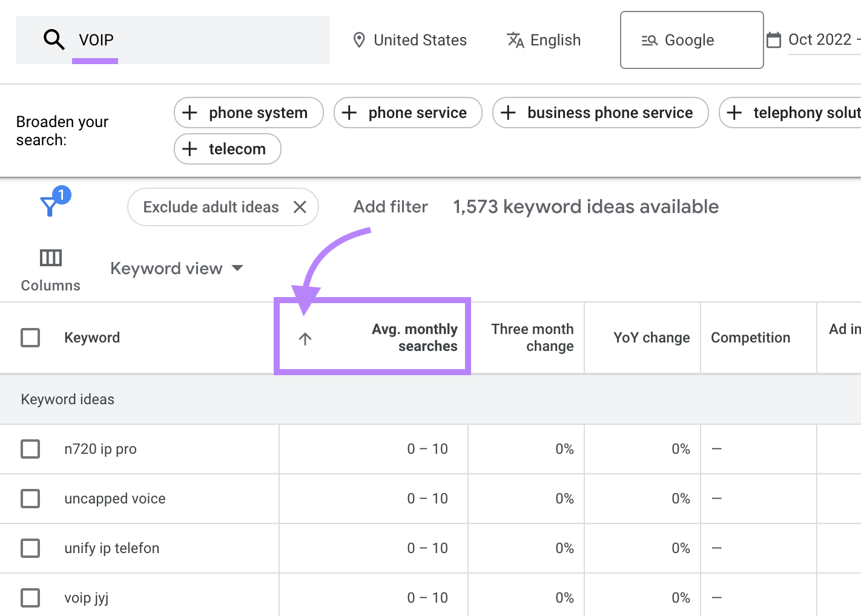Click the search network icon beside Google

pos(649,40)
